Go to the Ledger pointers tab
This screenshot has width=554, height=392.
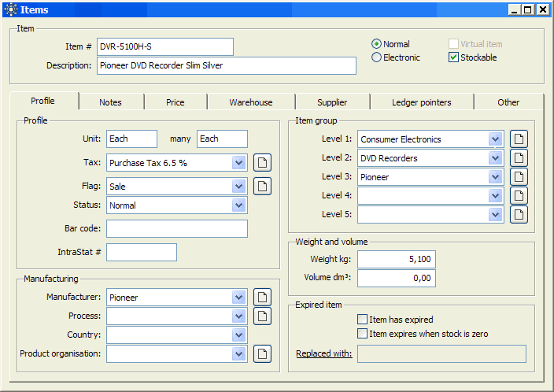(422, 102)
